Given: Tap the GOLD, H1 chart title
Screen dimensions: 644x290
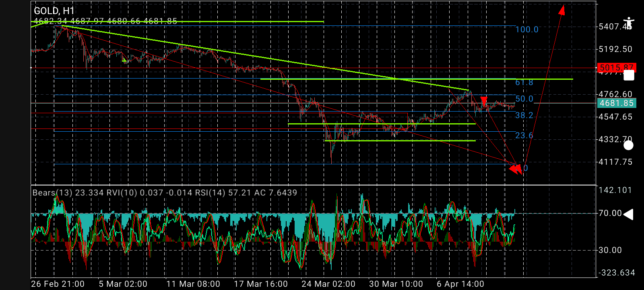Looking at the screenshot, I should (x=54, y=11).
